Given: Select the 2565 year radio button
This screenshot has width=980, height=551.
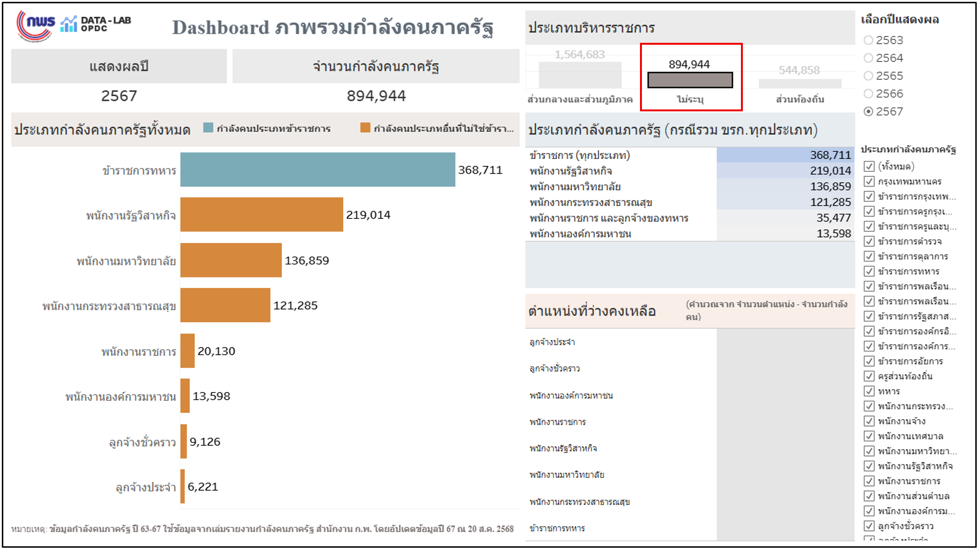Looking at the screenshot, I should coord(869,76).
